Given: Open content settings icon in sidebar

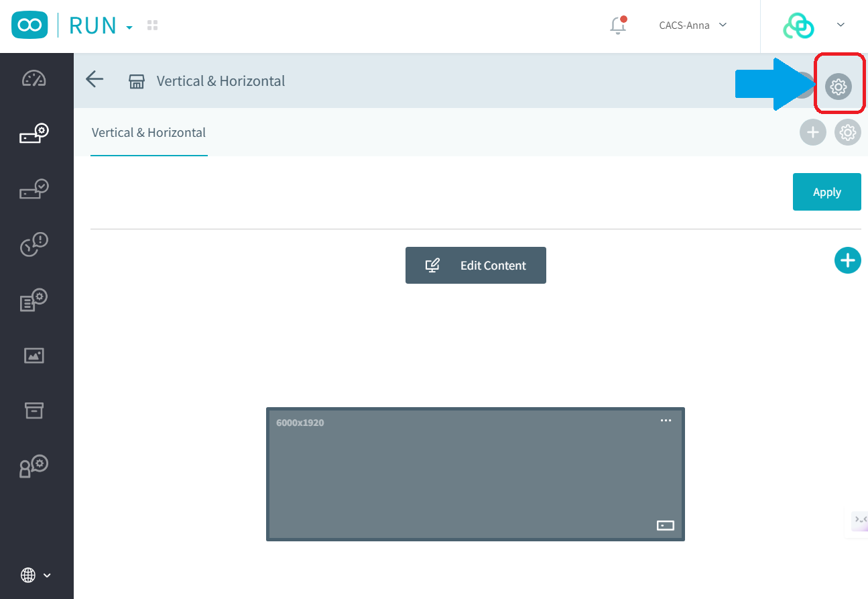Looking at the screenshot, I should coord(34,300).
